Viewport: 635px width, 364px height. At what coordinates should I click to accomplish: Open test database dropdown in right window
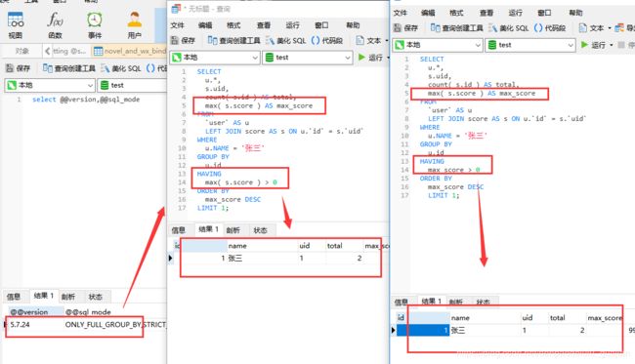[530, 45]
